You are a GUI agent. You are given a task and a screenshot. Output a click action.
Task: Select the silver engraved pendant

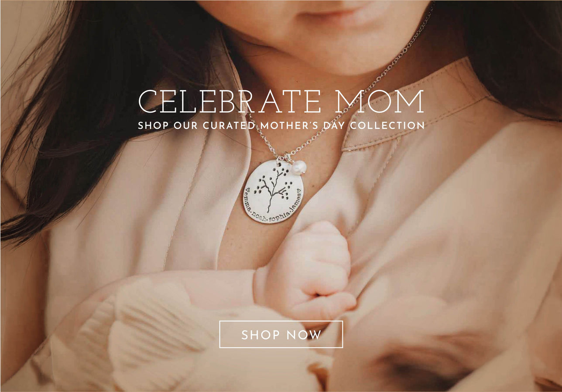[x=273, y=191]
